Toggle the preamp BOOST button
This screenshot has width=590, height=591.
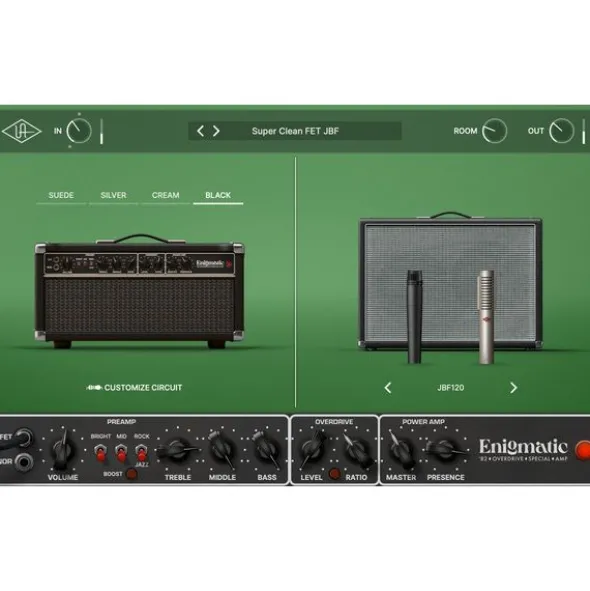click(x=131, y=473)
